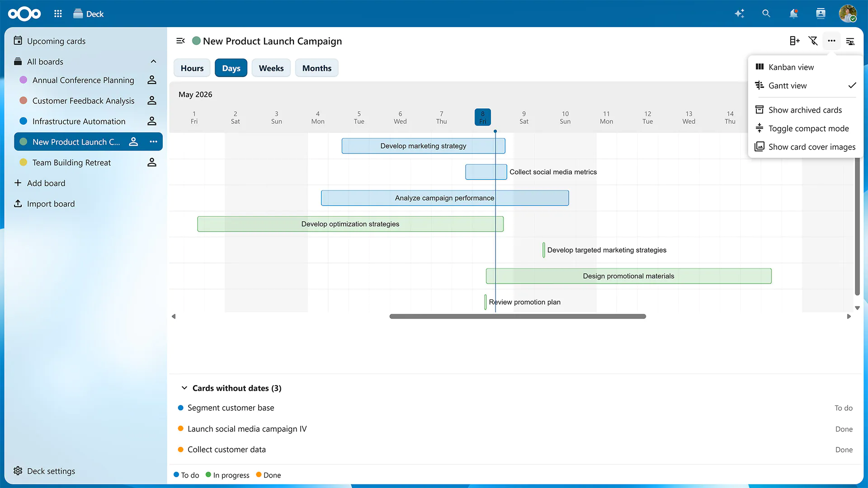Select Kanban view option
Screen dimensions: 868x488
tap(805, 67)
